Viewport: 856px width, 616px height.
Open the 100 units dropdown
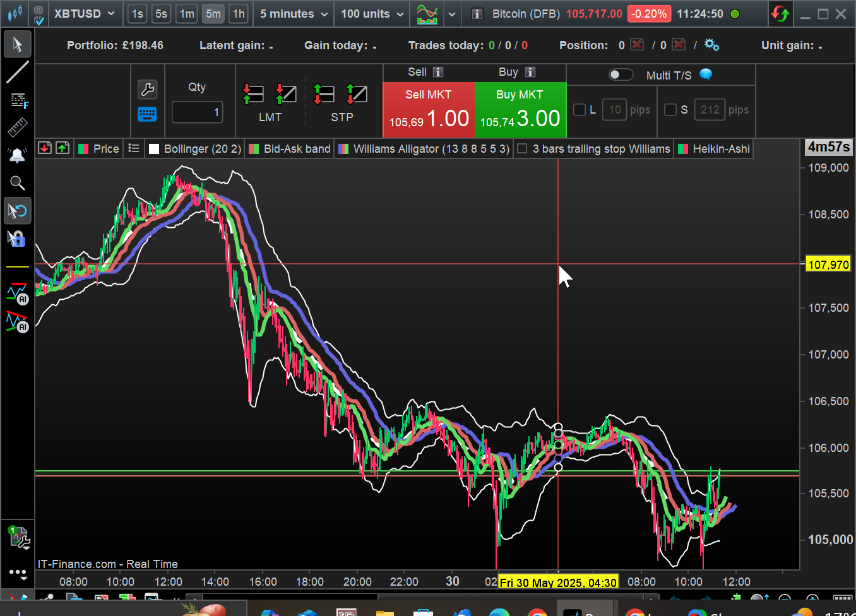point(372,14)
